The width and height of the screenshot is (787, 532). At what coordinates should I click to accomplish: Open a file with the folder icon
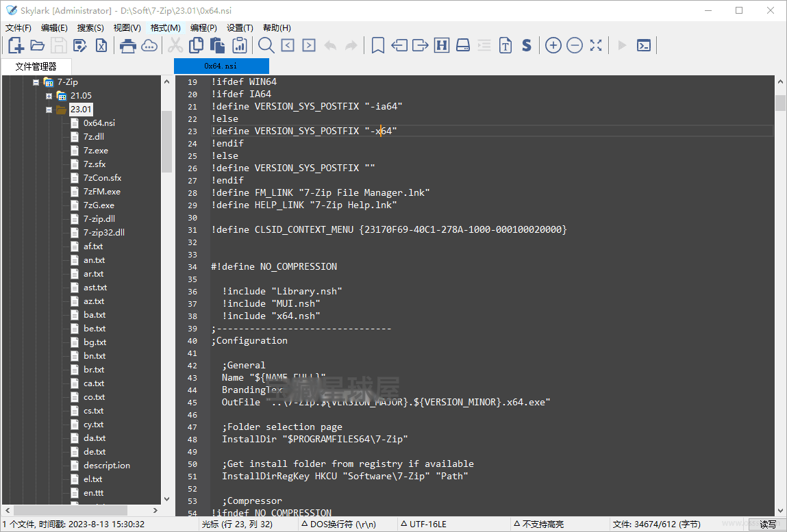38,46
